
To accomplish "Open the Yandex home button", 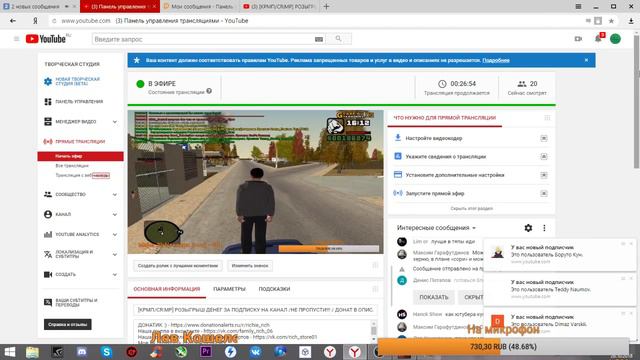I will pos(36,20).
